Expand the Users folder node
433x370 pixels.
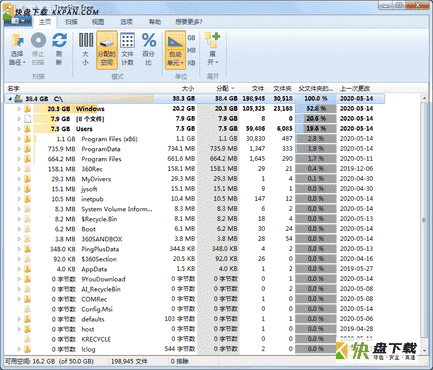click(19, 129)
